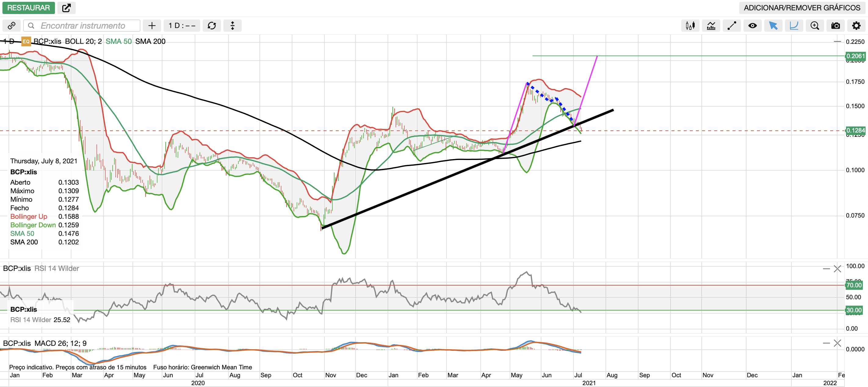Open candlestick chart type selector
Screen dimensions: 868x387
tap(690, 26)
